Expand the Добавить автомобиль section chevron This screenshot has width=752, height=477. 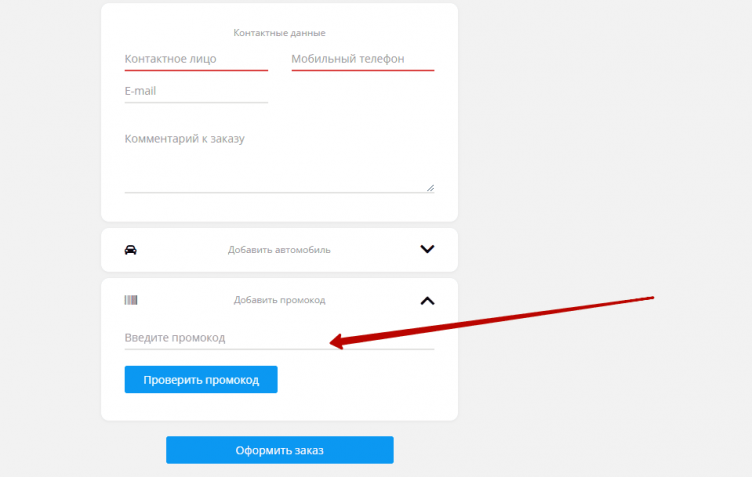[x=427, y=249]
